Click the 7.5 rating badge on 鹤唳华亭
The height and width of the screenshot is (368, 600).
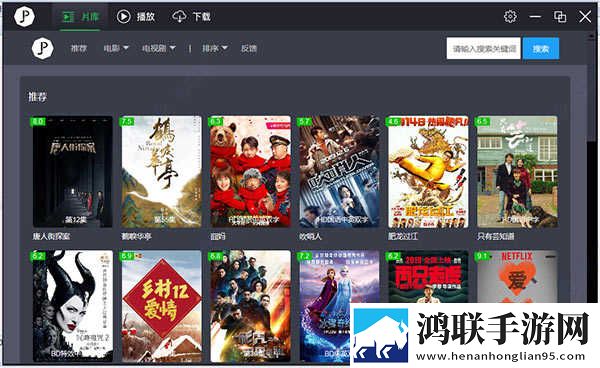(126, 121)
